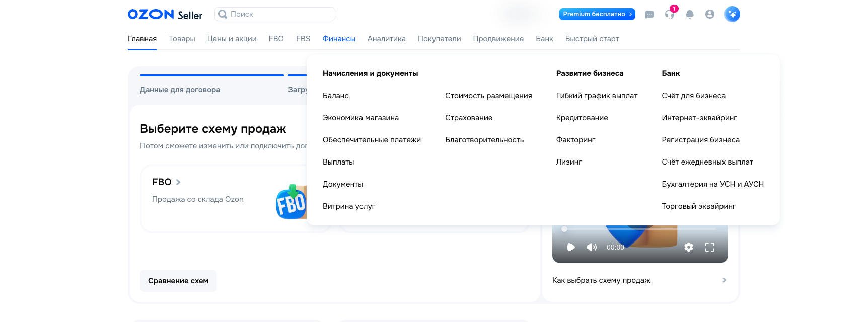Image resolution: width=868 pixels, height=322 pixels.
Task: Open Как выбрать схему продаж link
Action: [x=601, y=280]
